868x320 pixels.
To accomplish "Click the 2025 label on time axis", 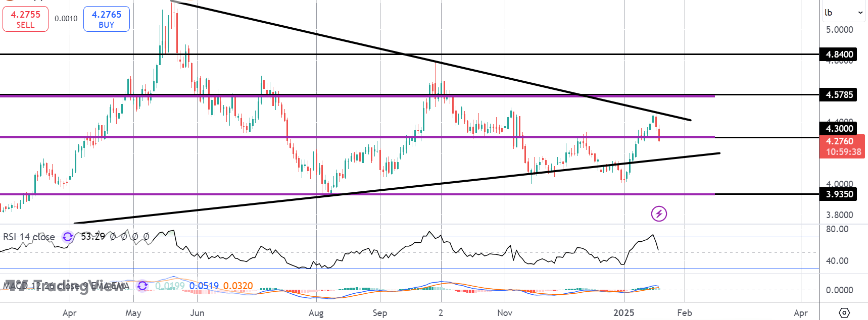I will coord(624,313).
